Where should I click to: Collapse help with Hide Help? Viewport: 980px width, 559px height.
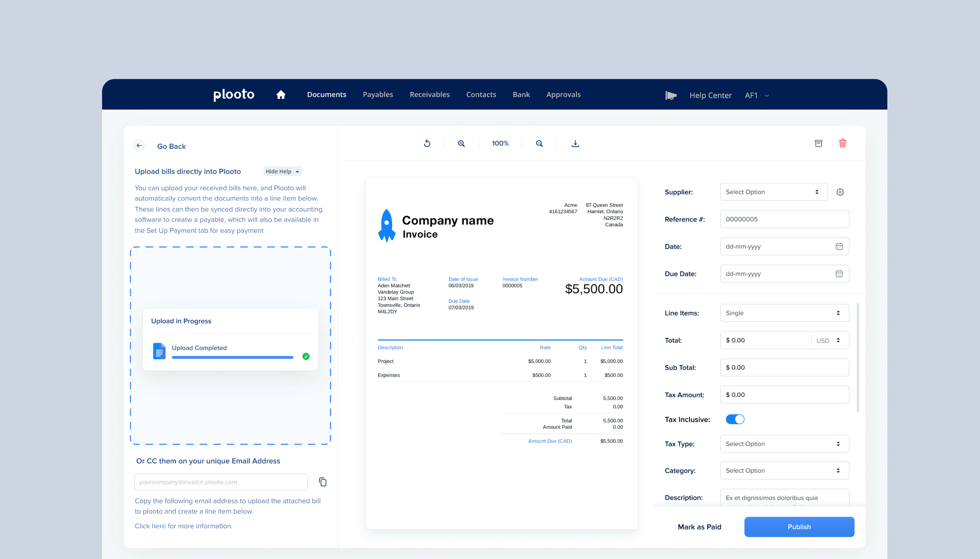(282, 172)
